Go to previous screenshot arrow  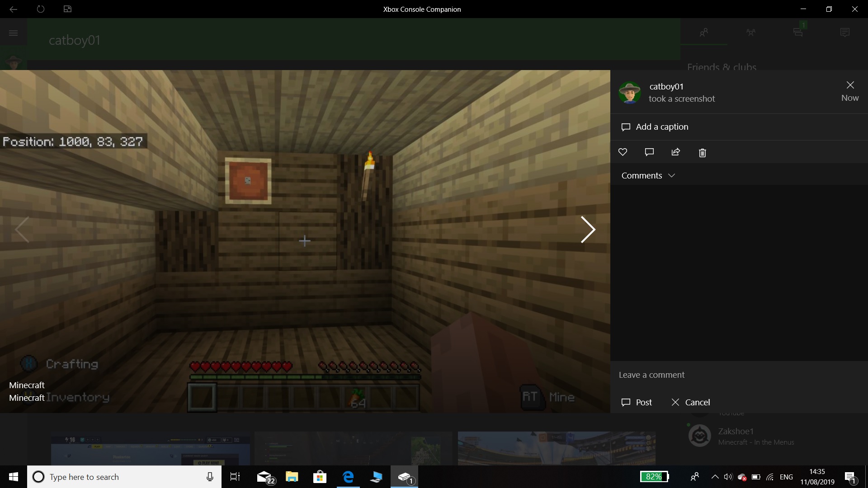click(22, 230)
